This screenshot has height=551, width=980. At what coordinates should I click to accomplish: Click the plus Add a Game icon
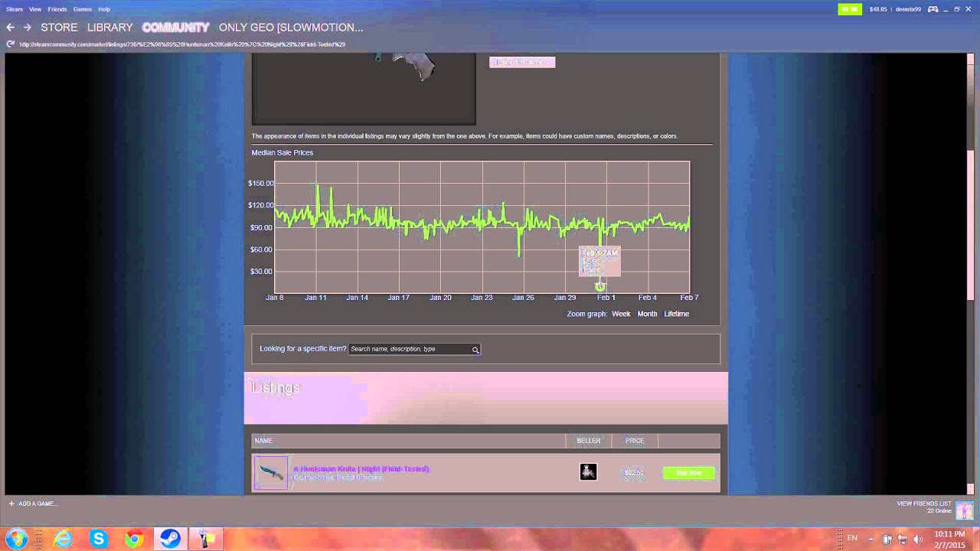(x=11, y=504)
